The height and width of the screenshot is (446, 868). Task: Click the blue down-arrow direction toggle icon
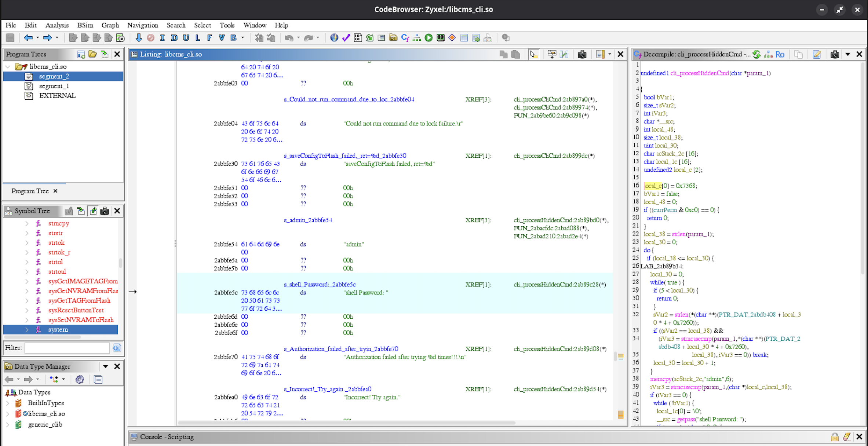139,38
